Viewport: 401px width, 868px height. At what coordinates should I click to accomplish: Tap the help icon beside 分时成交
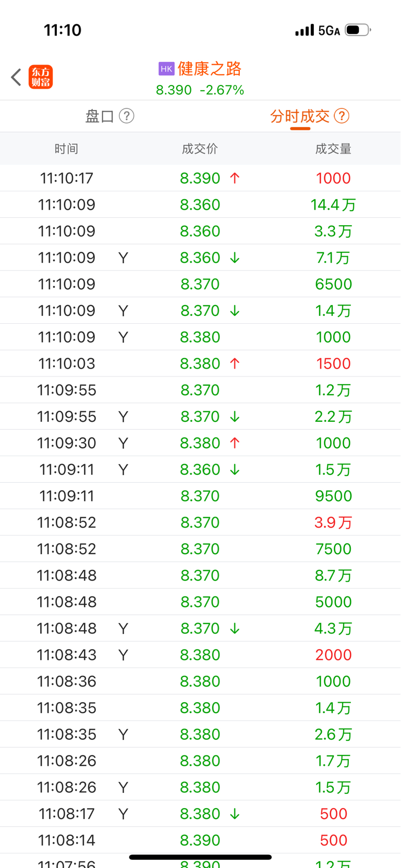point(342,116)
